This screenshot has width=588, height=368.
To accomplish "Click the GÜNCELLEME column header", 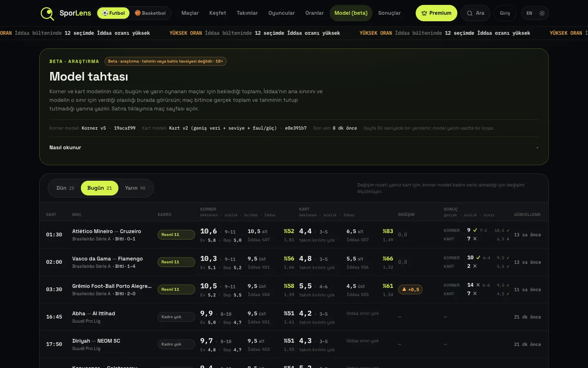I will pos(527,215).
